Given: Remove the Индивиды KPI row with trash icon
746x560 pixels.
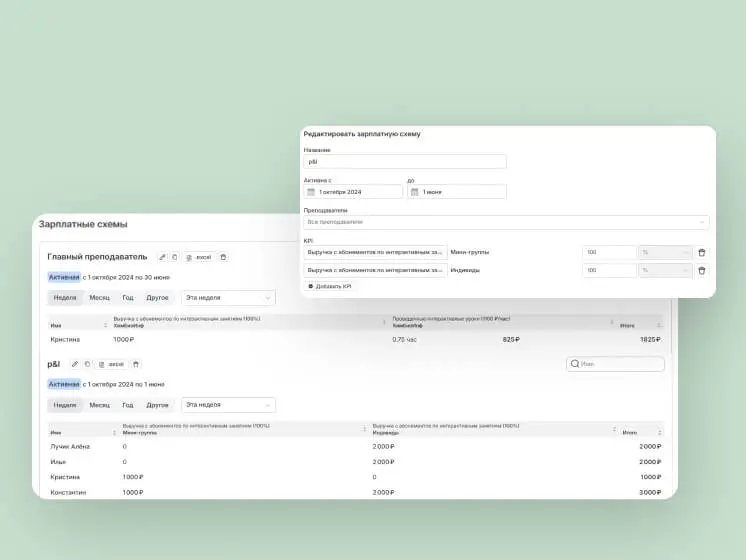Looking at the screenshot, I should pos(701,270).
